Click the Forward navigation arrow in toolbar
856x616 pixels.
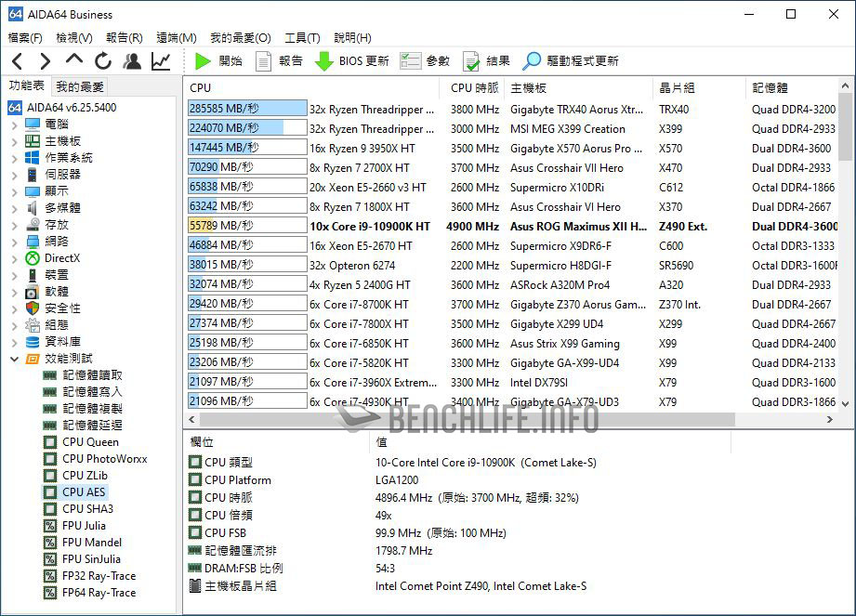[x=45, y=61]
